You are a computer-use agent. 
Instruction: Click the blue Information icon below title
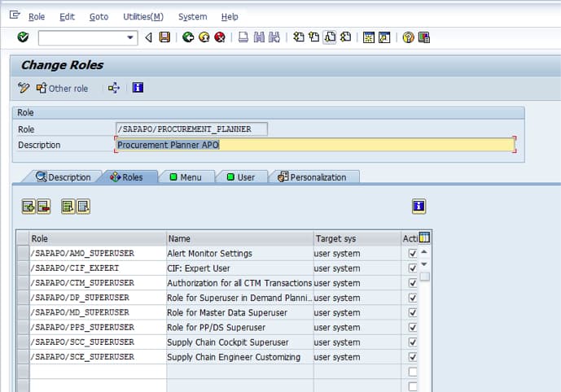138,88
